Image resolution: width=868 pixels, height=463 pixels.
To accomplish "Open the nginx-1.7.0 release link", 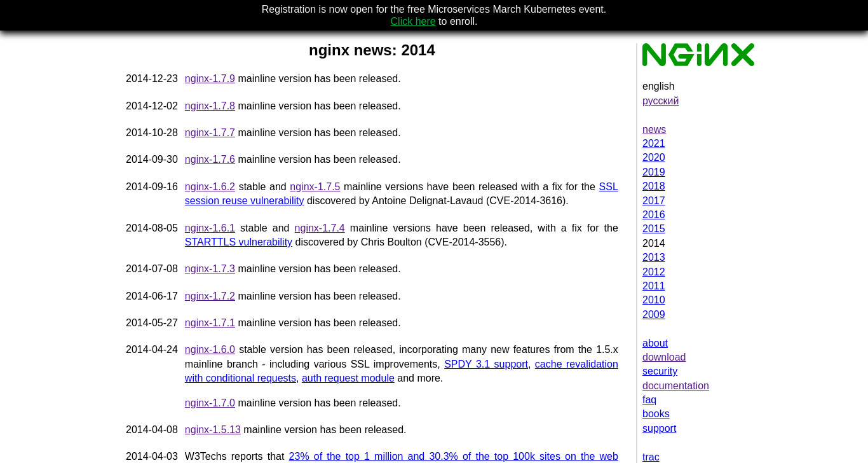I will click(210, 403).
